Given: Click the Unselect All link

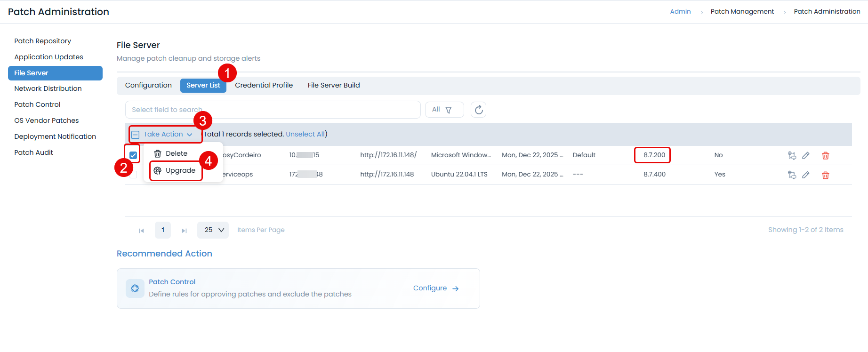Looking at the screenshot, I should (305, 134).
